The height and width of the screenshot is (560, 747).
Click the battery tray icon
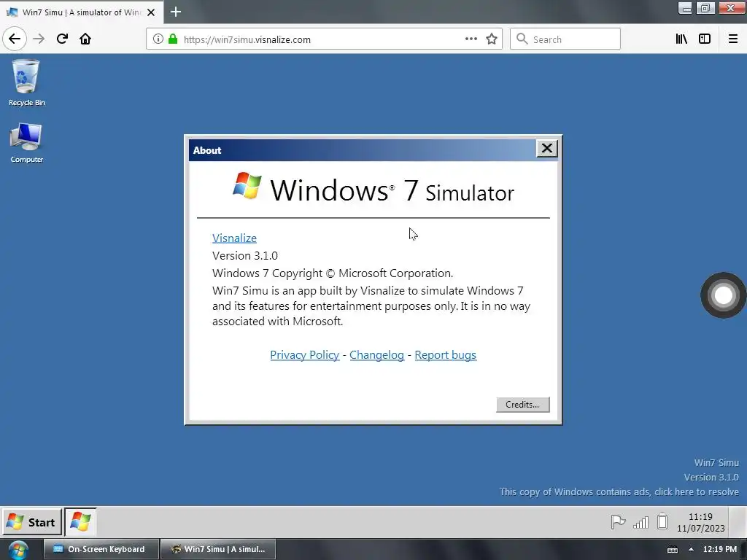662,521
